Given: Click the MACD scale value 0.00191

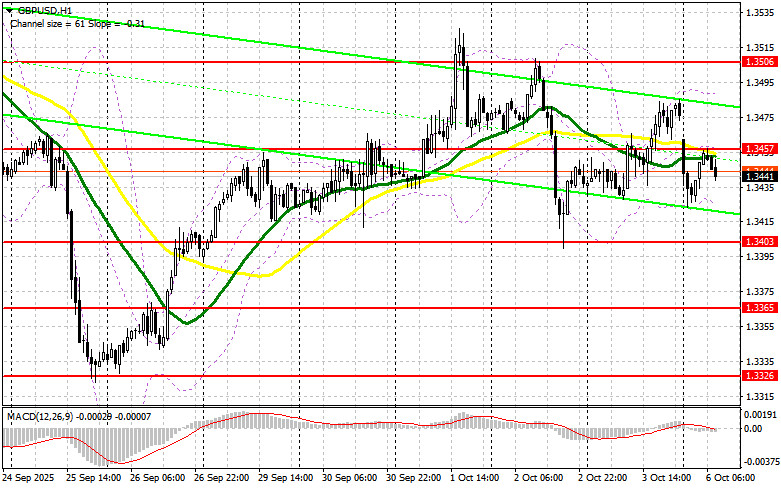Looking at the screenshot, I should coord(760,414).
